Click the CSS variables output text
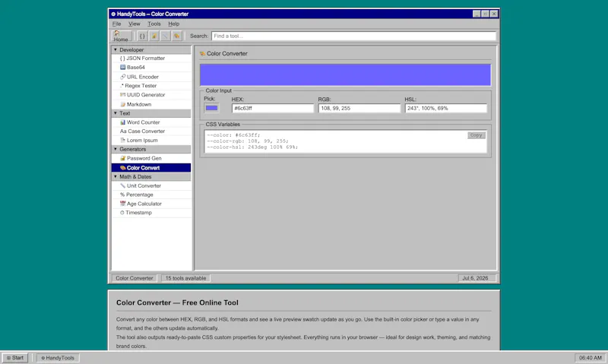Screen dimensions: 608x364 (x=252, y=141)
